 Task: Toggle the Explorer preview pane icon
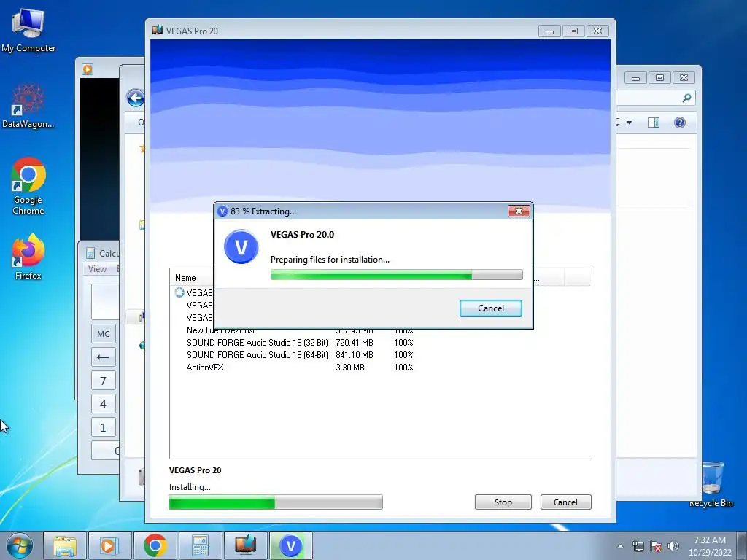654,122
